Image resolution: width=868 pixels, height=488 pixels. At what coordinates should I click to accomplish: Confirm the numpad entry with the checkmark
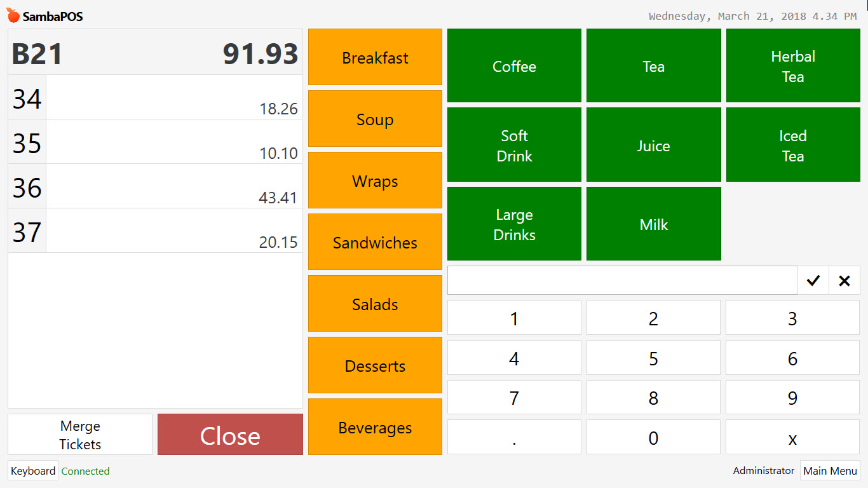(x=813, y=280)
